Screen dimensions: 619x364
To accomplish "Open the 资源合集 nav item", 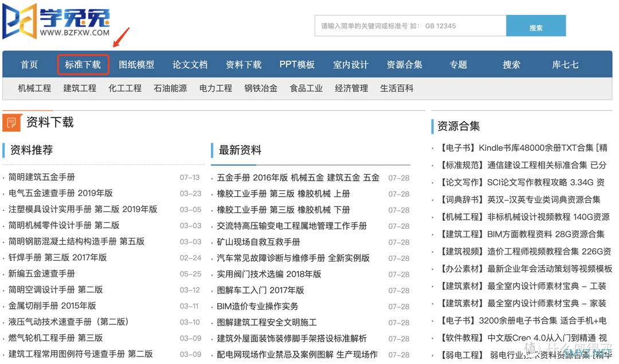I will pyautogui.click(x=404, y=65).
